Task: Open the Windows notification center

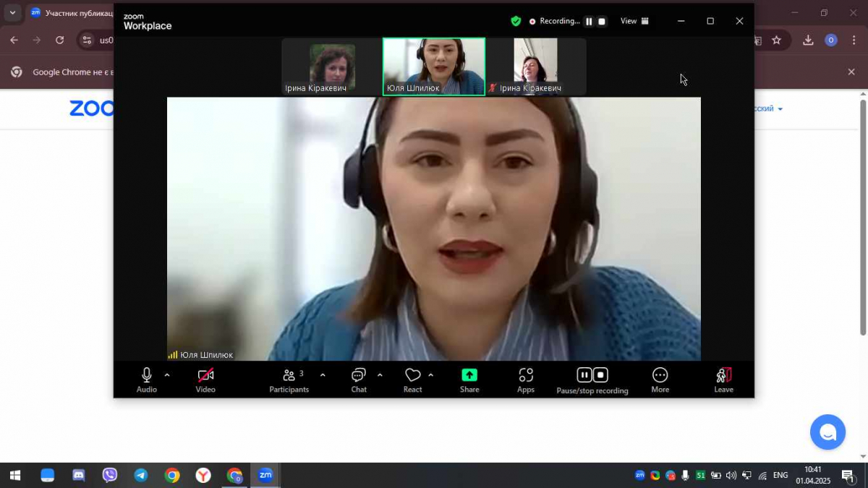Action: tap(848, 476)
